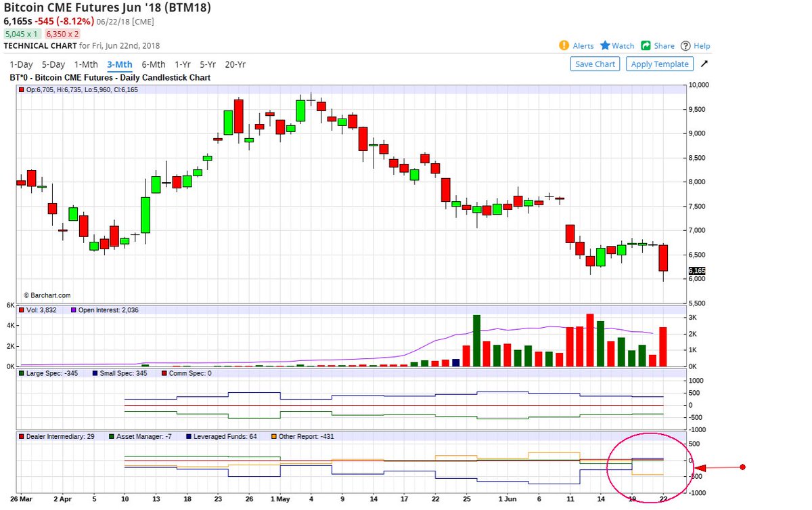Click the 1 May date label

279,498
